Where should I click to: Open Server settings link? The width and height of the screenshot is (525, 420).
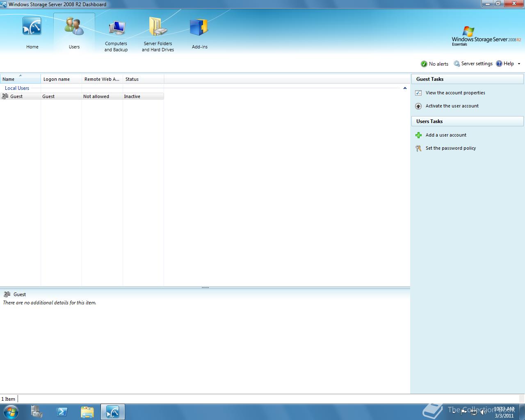click(477, 64)
